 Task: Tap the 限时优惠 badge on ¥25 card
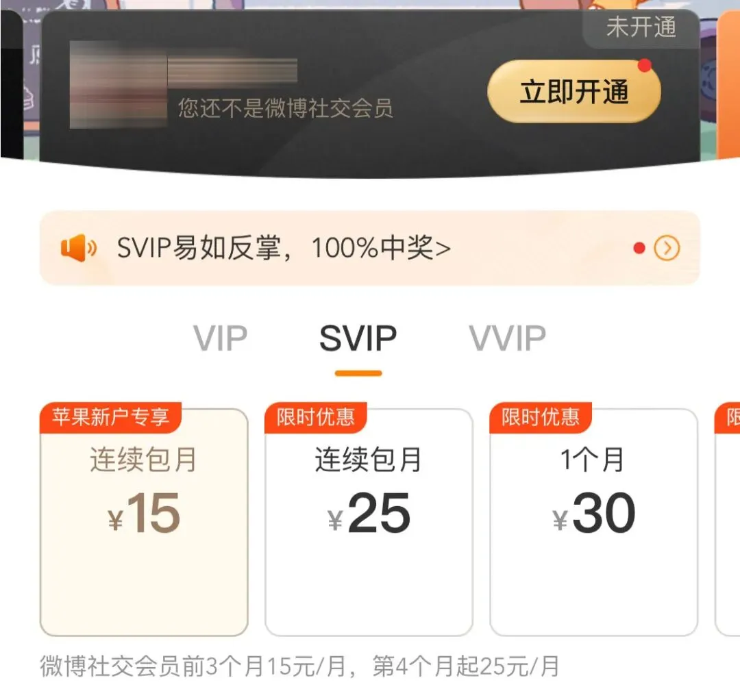(x=316, y=417)
